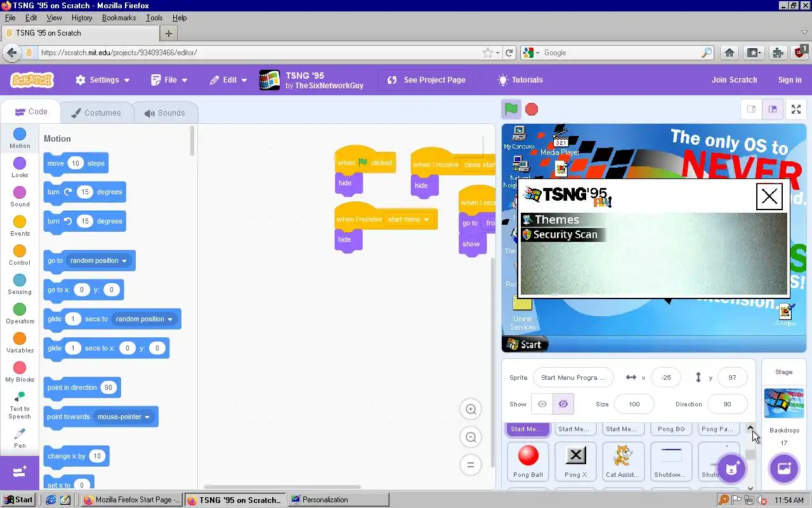Open the Edit dropdown menu
Screen dimensions: 812x508
coord(228,80)
